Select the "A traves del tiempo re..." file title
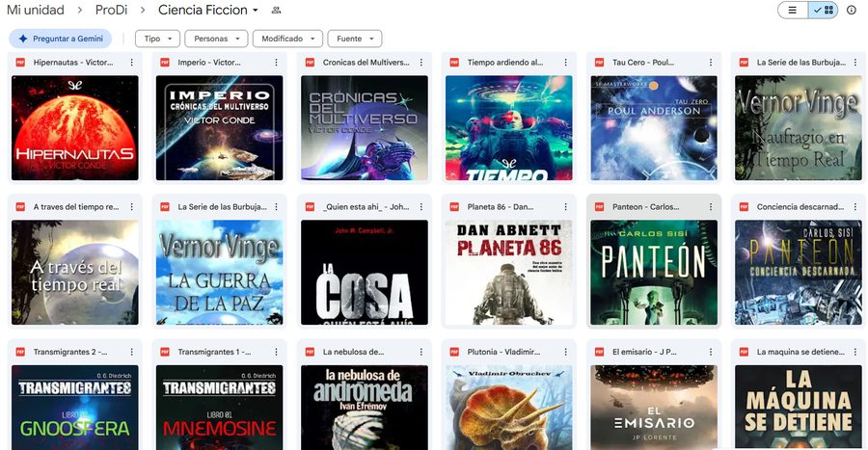 click(76, 207)
